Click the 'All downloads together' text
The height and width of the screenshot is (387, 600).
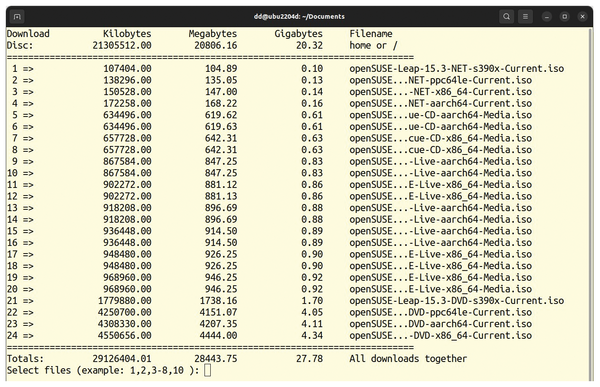point(408,359)
